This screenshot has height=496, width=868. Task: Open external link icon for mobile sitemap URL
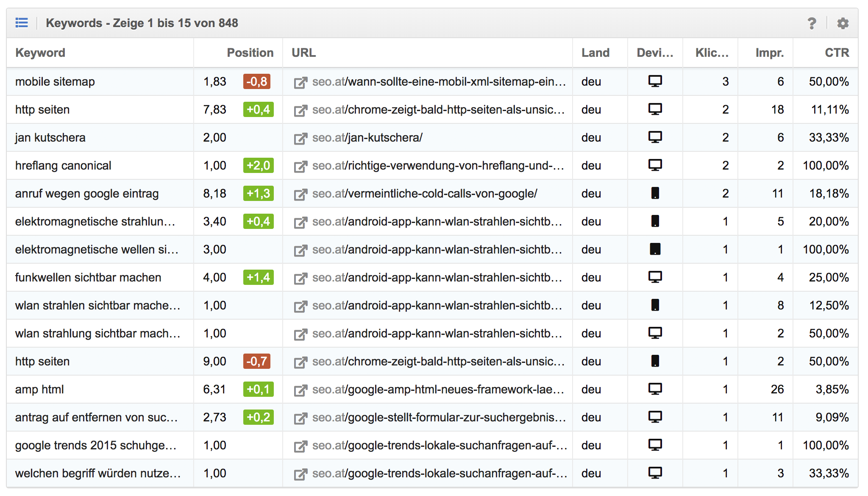(x=300, y=82)
